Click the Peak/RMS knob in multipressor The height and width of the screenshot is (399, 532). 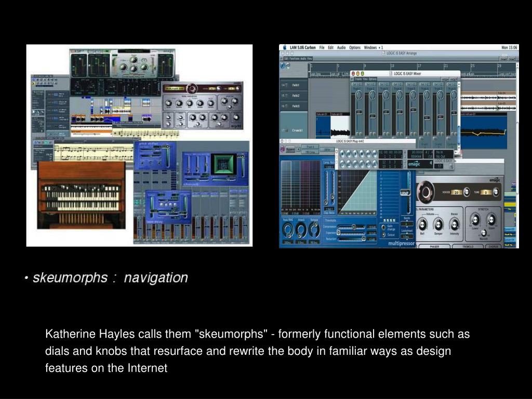(288, 231)
